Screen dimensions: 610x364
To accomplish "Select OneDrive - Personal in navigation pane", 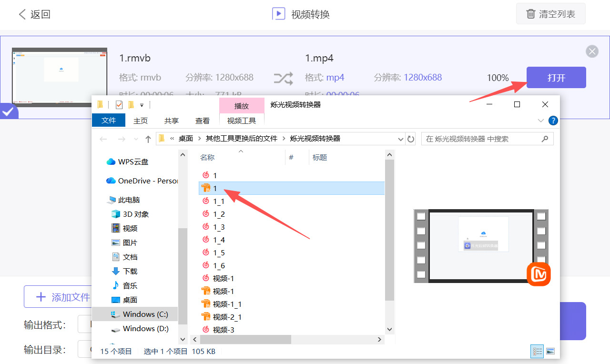I will (x=142, y=181).
